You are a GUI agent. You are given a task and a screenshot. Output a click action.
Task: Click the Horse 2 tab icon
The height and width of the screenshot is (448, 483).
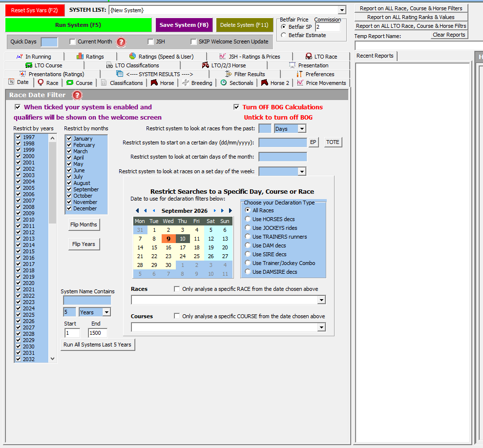click(265, 82)
